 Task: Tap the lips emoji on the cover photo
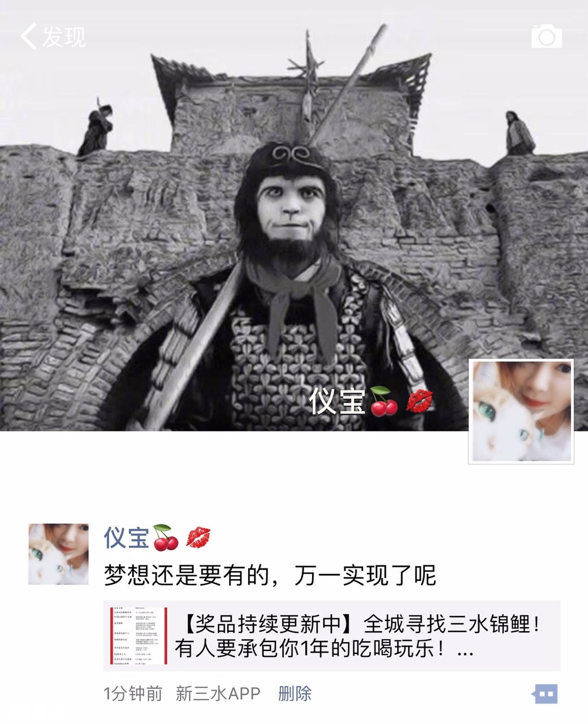tap(420, 402)
